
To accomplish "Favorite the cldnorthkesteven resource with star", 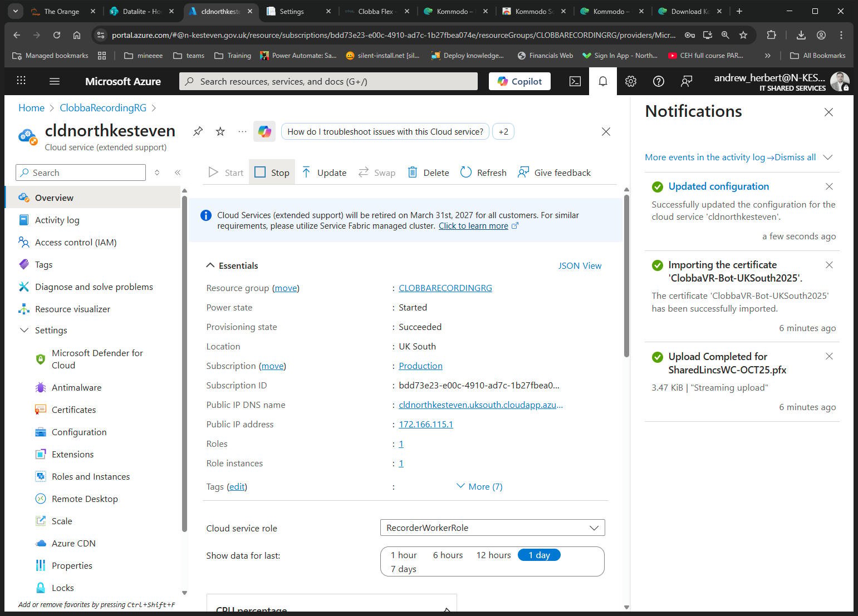I will tap(220, 132).
